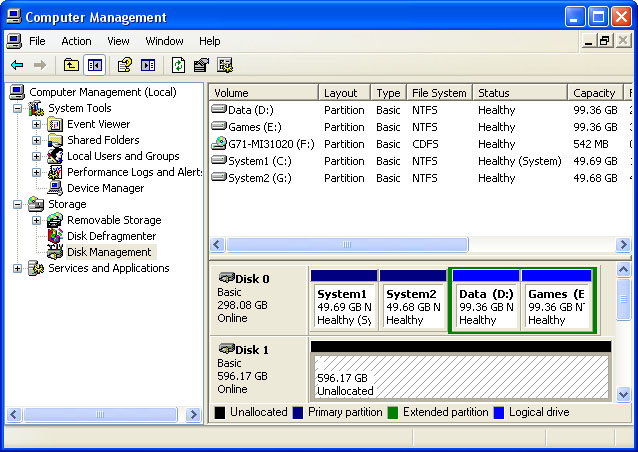Click the Up one level folder icon

(71, 65)
